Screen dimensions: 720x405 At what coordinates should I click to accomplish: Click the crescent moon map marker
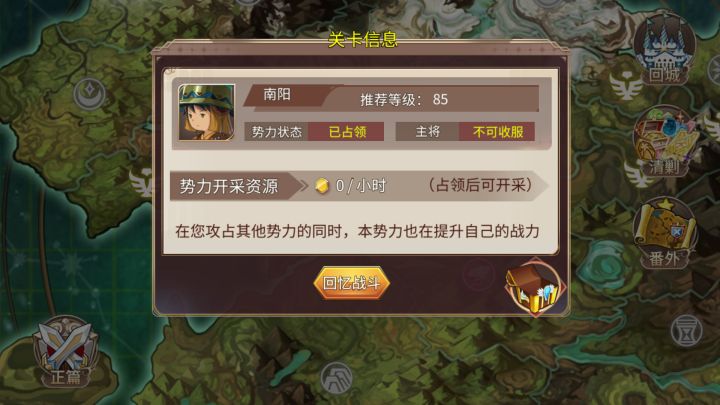click(90, 93)
